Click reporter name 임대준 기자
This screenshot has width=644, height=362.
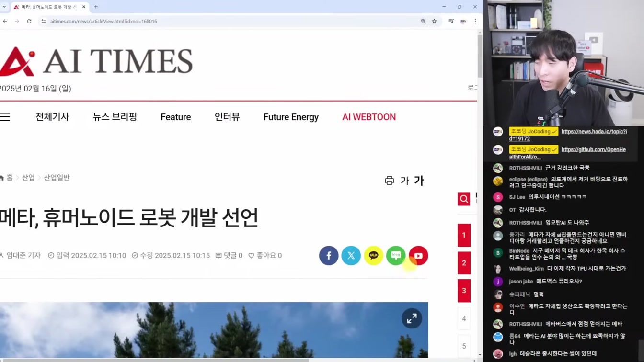tap(21, 256)
